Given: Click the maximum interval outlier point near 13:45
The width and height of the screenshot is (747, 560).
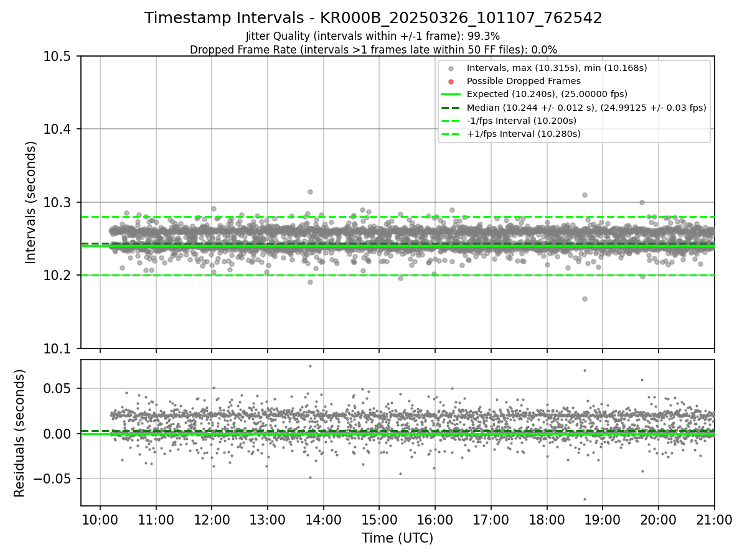Looking at the screenshot, I should pos(310,192).
